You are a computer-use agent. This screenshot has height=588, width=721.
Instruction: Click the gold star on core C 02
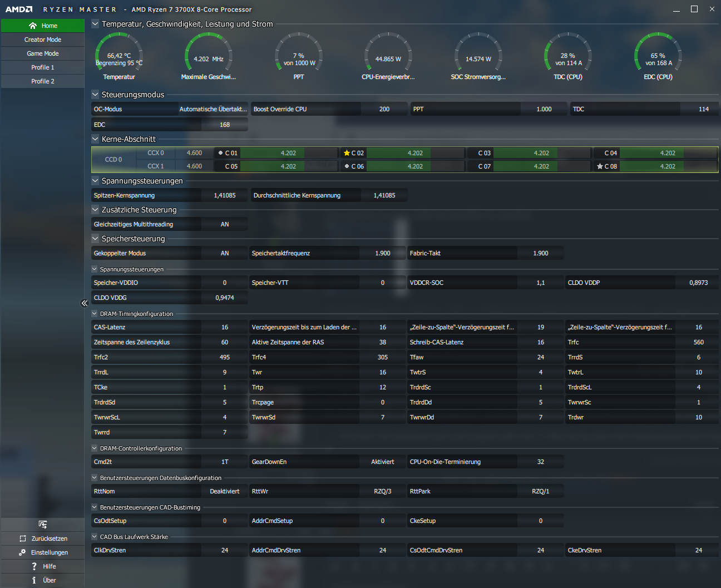click(347, 153)
